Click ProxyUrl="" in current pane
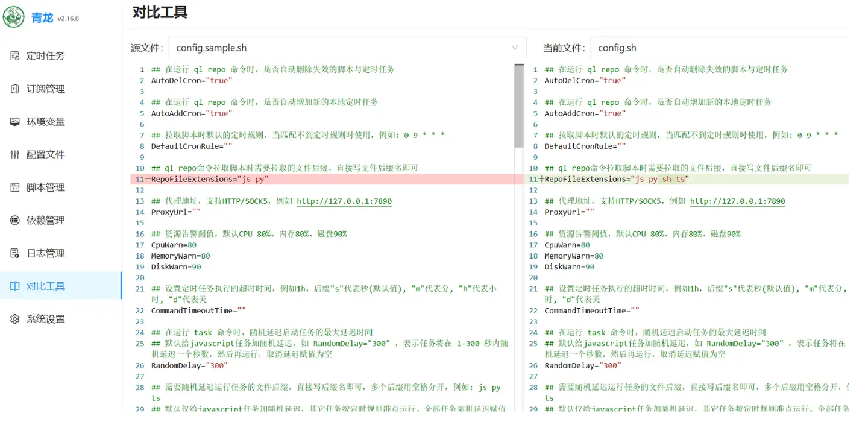868x425 pixels. click(x=569, y=212)
